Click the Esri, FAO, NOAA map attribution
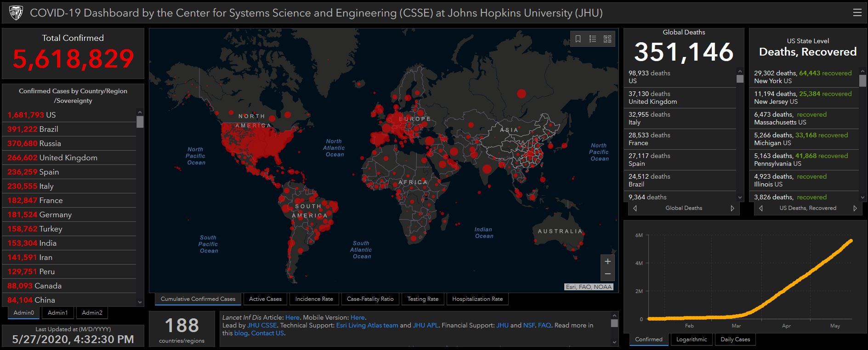 (589, 287)
